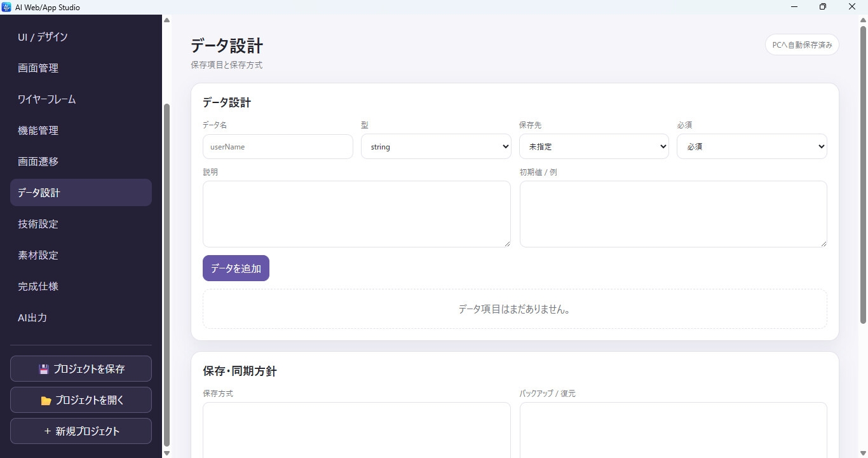Click the sidebar scrollbar up arrow
Viewport: 868px width, 458px height.
click(x=167, y=20)
